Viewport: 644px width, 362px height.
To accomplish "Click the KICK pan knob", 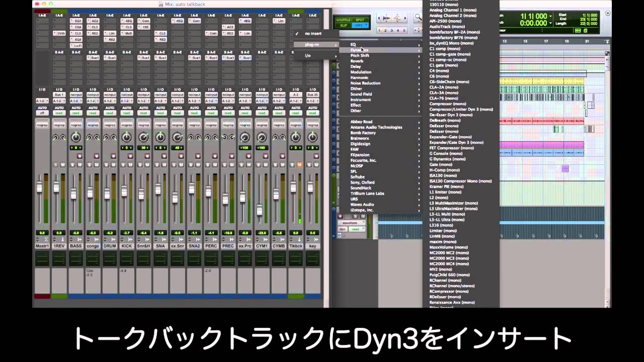I will pyautogui.click(x=127, y=137).
